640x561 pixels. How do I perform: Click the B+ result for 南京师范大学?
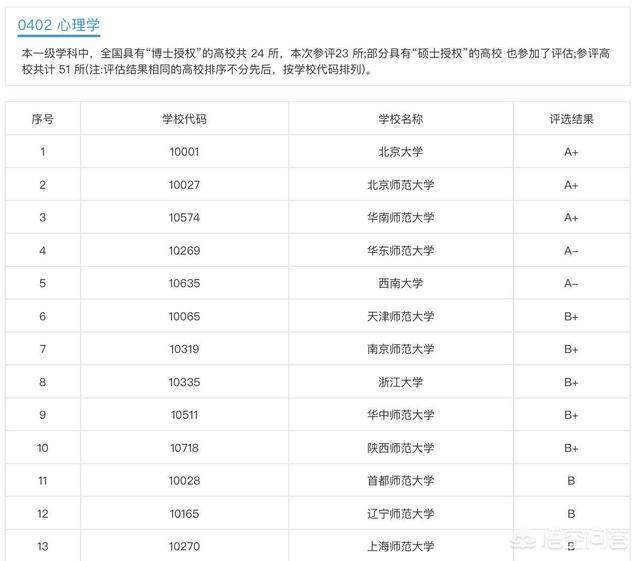pos(571,349)
